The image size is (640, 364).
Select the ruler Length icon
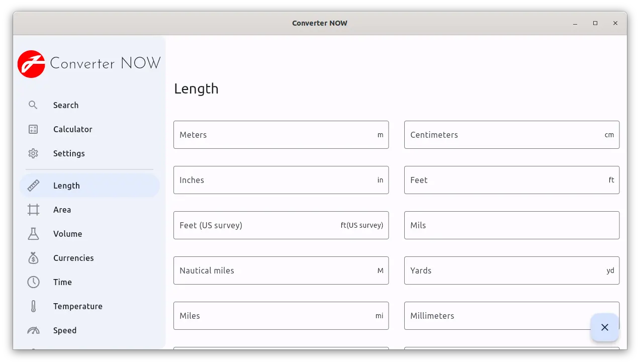point(33,186)
